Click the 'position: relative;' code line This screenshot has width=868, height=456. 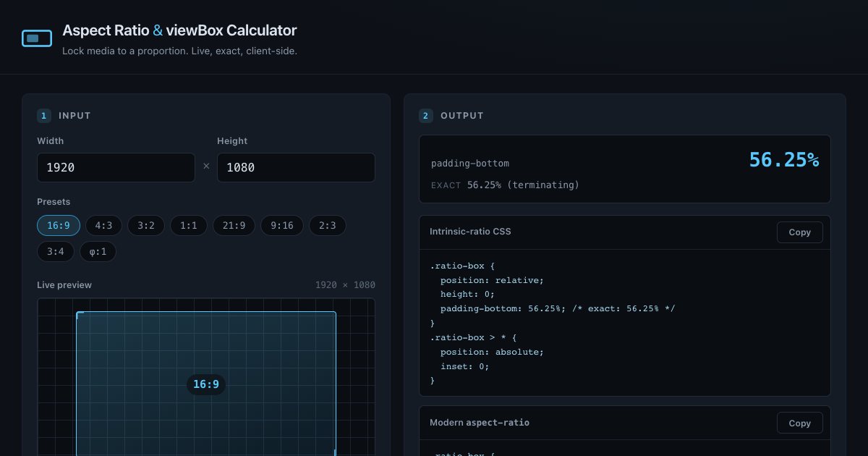tap(492, 280)
